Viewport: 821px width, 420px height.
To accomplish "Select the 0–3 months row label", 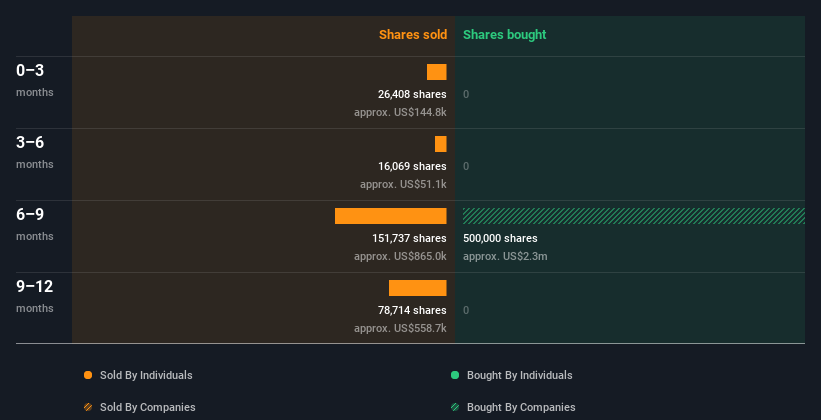I will (x=35, y=80).
